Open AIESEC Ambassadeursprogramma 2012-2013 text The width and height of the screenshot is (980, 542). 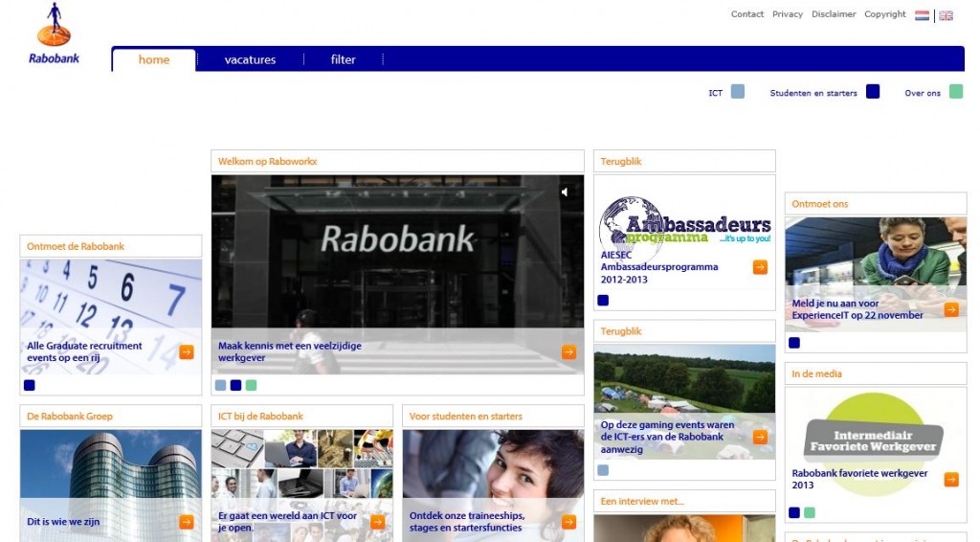tap(659, 267)
